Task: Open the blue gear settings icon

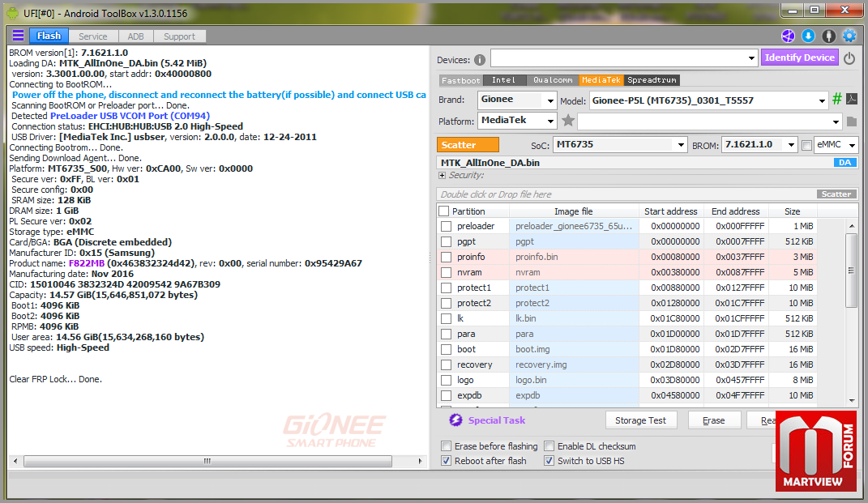Action: (849, 36)
